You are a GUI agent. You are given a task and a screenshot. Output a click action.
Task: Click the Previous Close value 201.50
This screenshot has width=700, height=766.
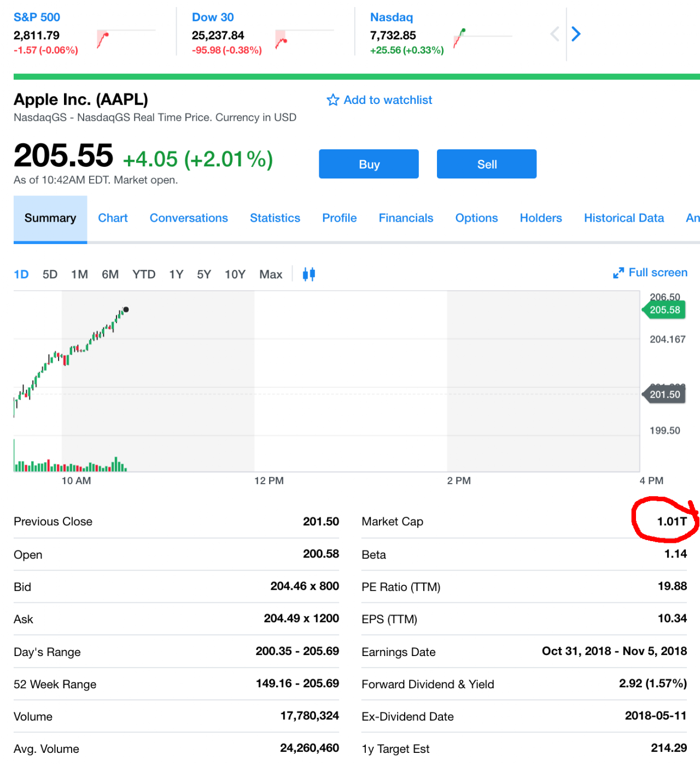coord(321,521)
